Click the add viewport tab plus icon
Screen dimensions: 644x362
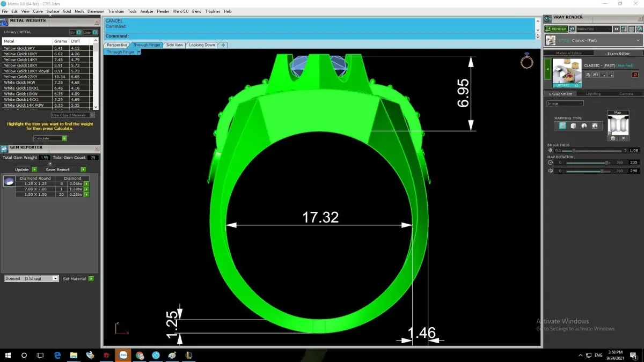[223, 45]
